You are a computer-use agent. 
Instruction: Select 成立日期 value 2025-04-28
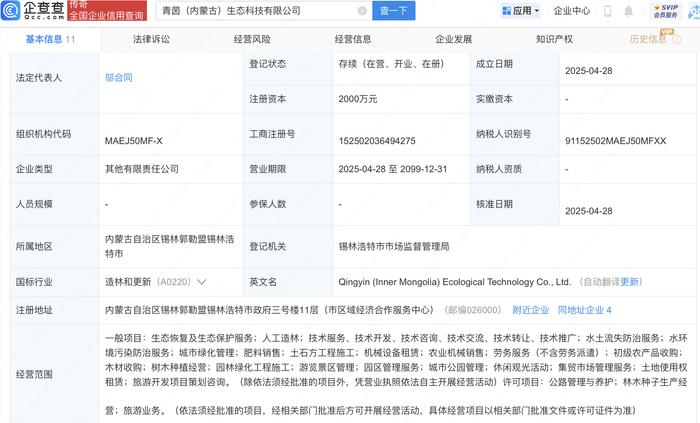coord(588,71)
